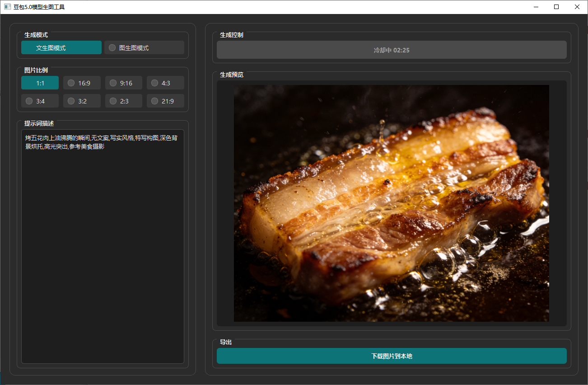Minimize the 豆包5.0模型生图工具 window
Image resolution: width=588 pixels, height=385 pixels.
point(536,7)
